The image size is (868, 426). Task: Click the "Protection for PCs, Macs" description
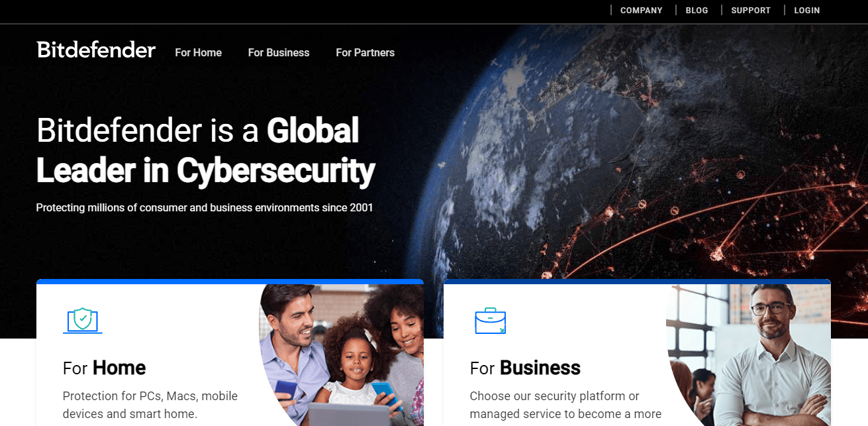(x=150, y=405)
